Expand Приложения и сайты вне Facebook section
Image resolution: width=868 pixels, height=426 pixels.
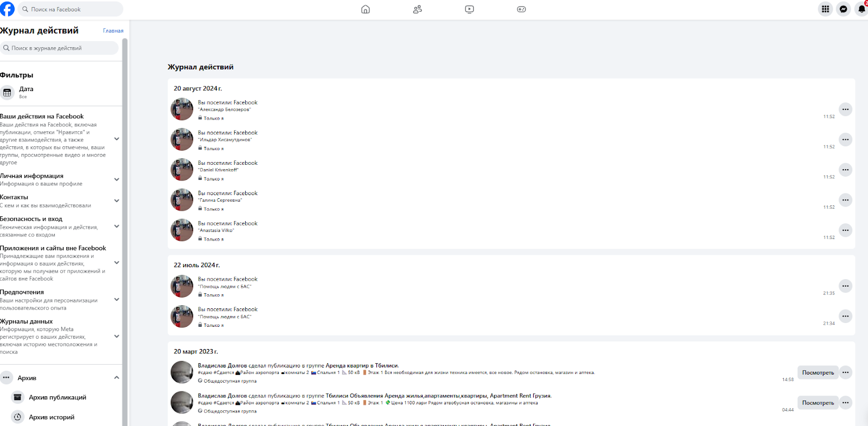[116, 263]
